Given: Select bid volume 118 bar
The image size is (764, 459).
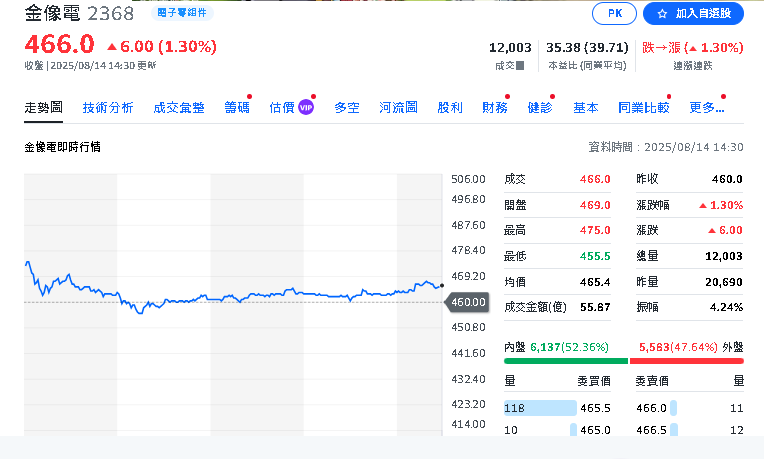Looking at the screenshot, I should (540, 408).
